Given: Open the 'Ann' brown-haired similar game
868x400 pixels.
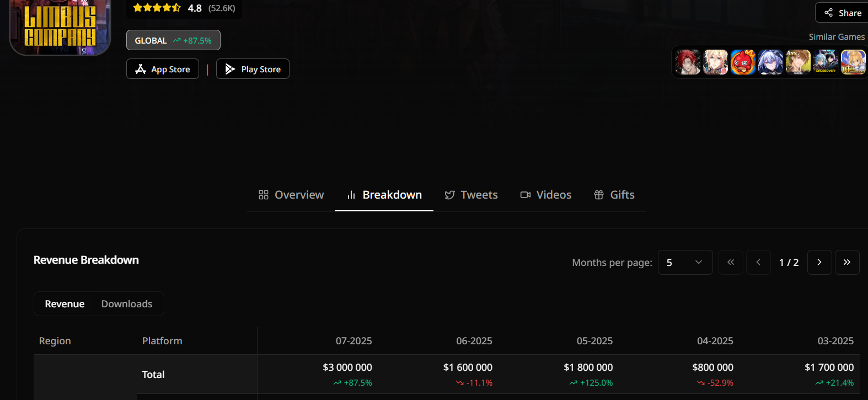Looking at the screenshot, I should [798, 62].
